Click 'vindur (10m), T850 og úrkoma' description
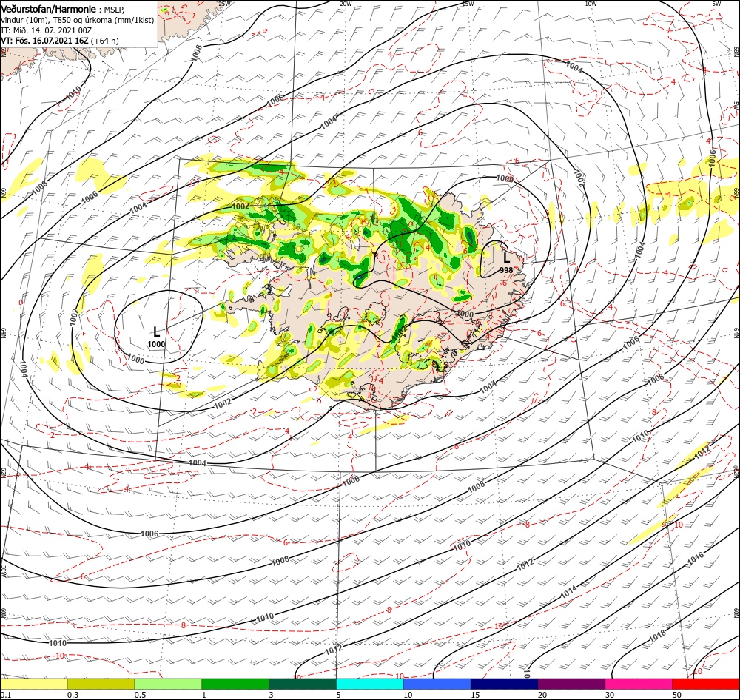The height and width of the screenshot is (700, 740). click(56, 20)
